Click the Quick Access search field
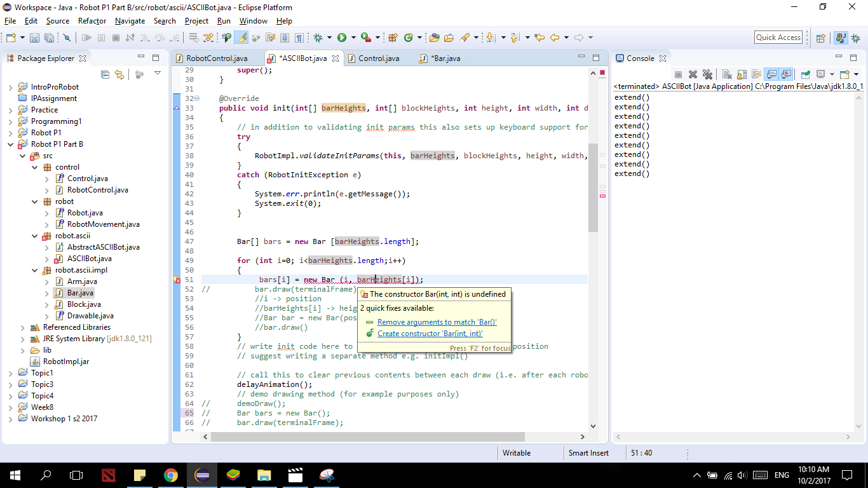The width and height of the screenshot is (868, 488). [778, 37]
